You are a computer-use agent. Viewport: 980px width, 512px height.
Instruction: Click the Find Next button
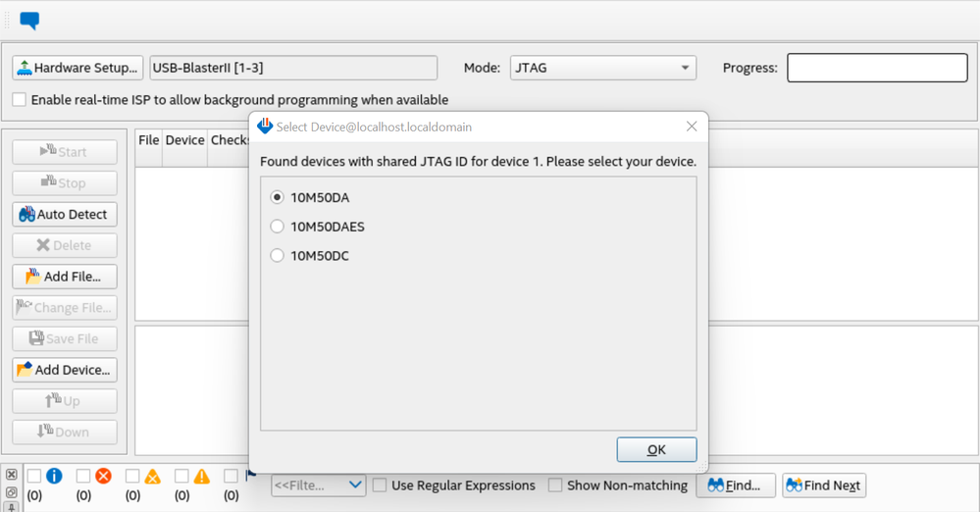click(824, 485)
